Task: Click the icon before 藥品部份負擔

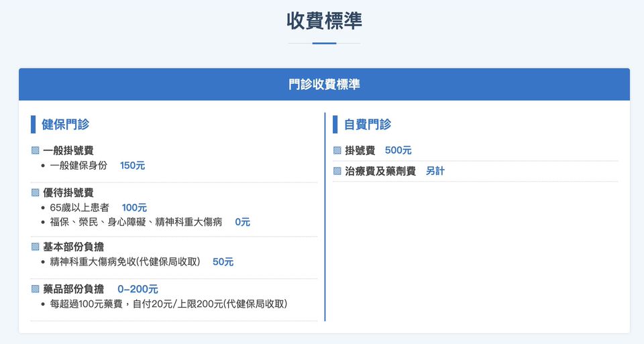Action: [x=36, y=289]
